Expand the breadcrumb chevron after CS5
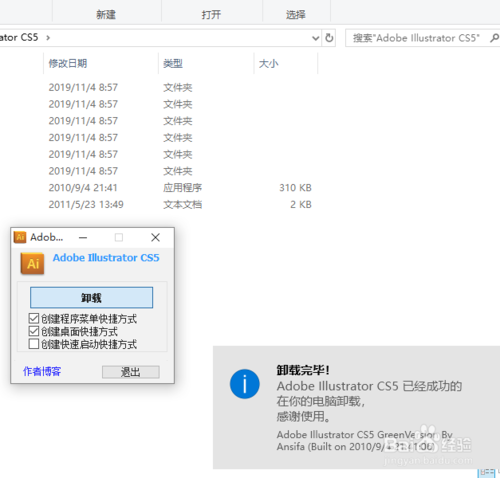Image resolution: width=500 pixels, height=478 pixels. (48, 38)
